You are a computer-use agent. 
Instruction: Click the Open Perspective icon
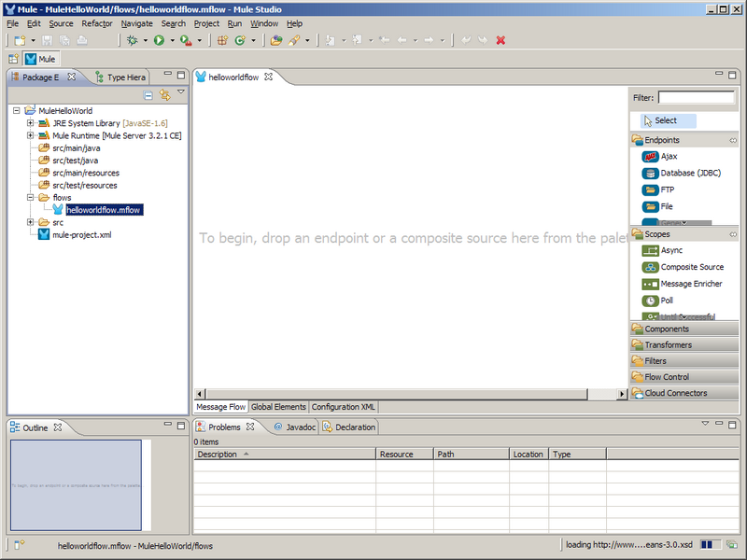coord(13,59)
